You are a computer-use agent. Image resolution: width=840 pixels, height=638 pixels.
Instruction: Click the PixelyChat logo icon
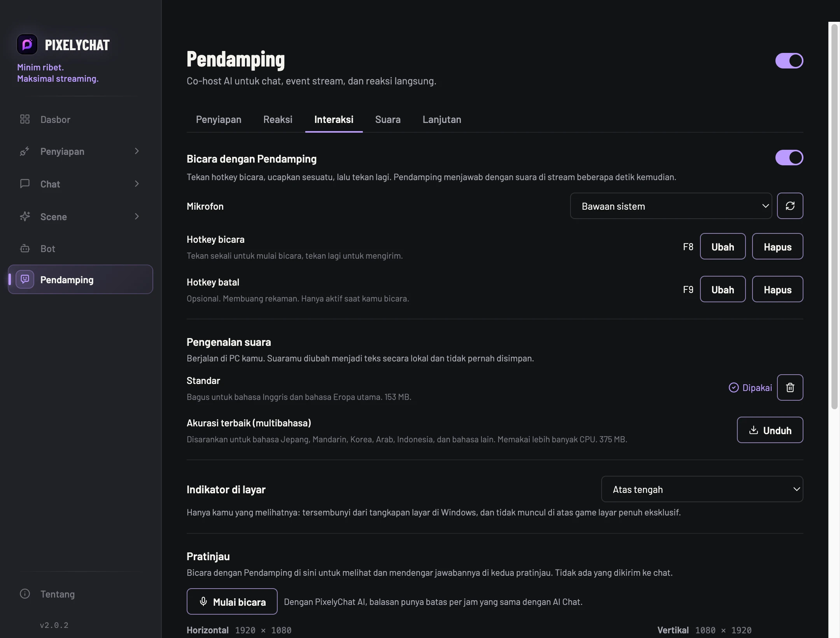[27, 44]
